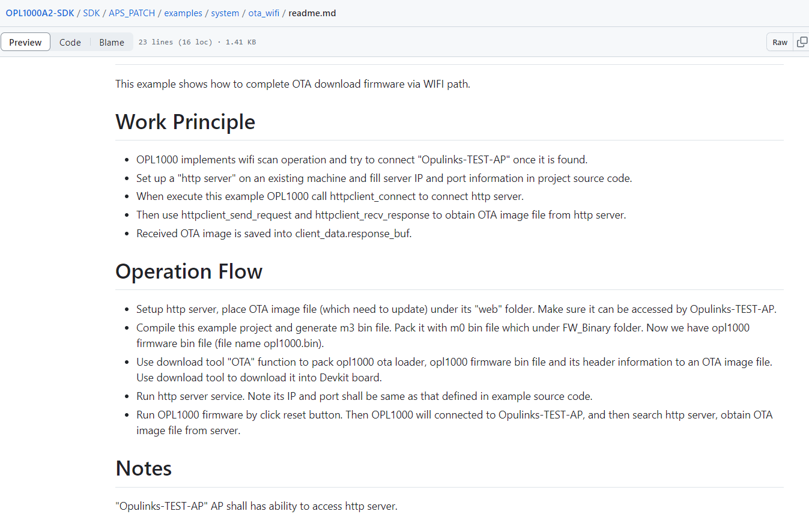Image resolution: width=809 pixels, height=532 pixels.
Task: Click readme.md file name in breadcrumb
Action: point(312,13)
